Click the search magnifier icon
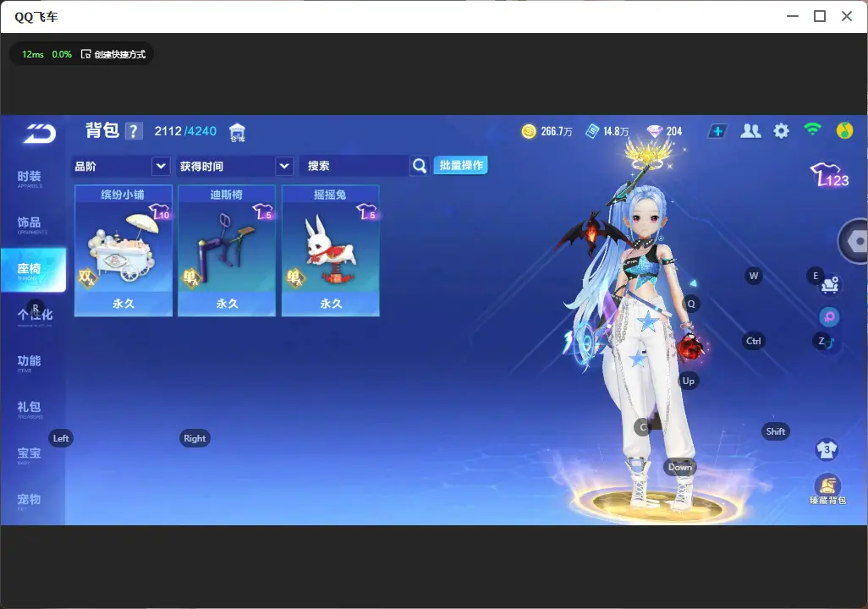Image resolution: width=868 pixels, height=609 pixels. tap(420, 166)
